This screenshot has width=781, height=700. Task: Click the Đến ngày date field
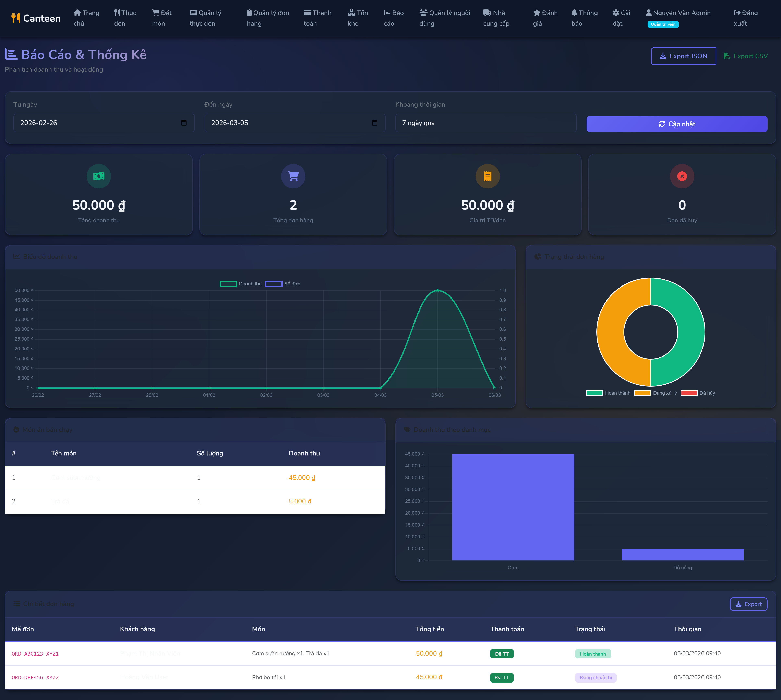pyautogui.click(x=295, y=123)
